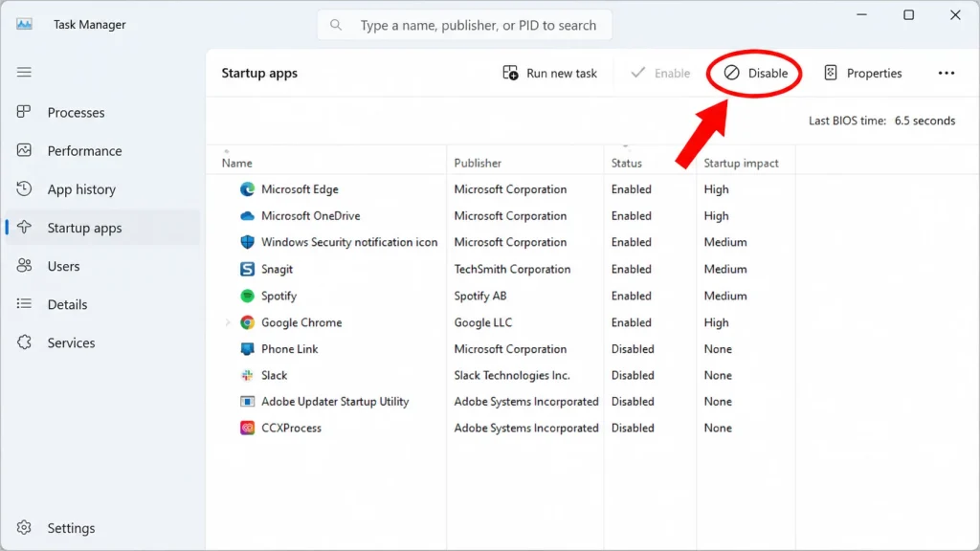Click the Phone Link app icon
980x551 pixels.
[248, 348]
